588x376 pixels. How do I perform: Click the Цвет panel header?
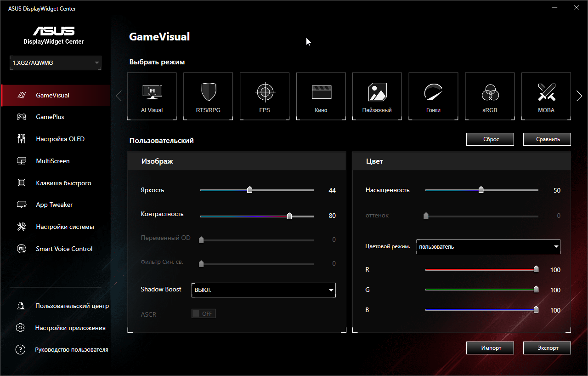coord(462,161)
